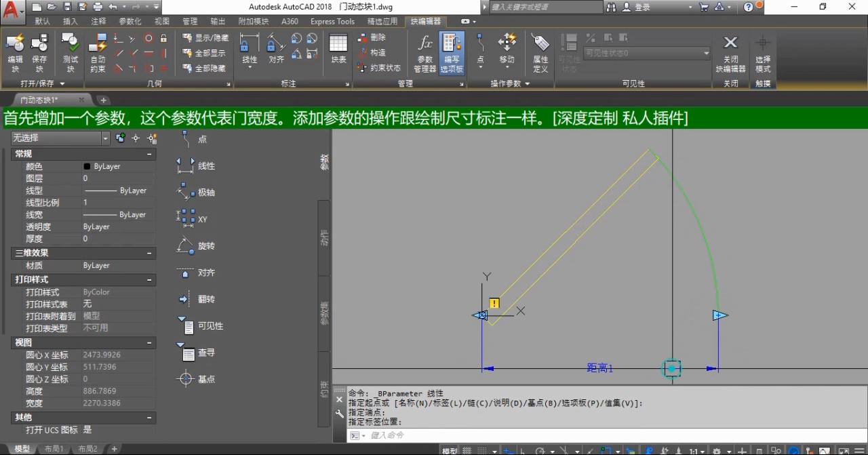Toggle the Authoring Palettes (编写选项板) button
This screenshot has height=455, width=868.
click(x=452, y=53)
